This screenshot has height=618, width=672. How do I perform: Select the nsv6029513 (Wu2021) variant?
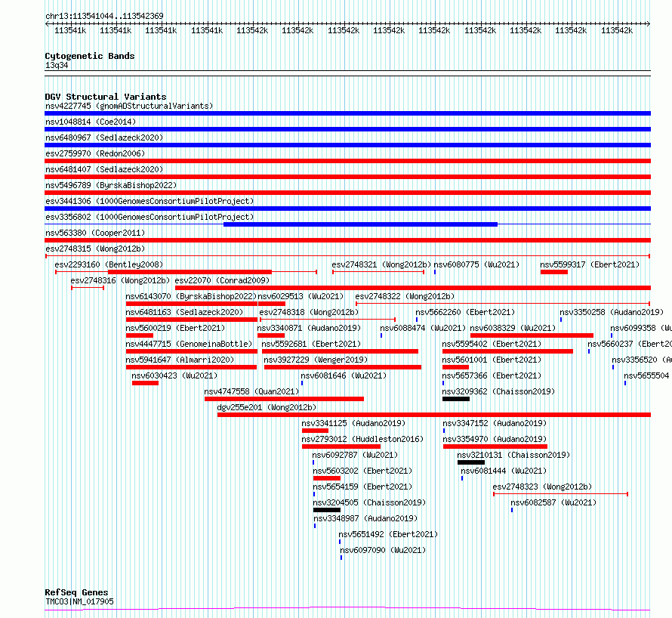[x=301, y=296]
